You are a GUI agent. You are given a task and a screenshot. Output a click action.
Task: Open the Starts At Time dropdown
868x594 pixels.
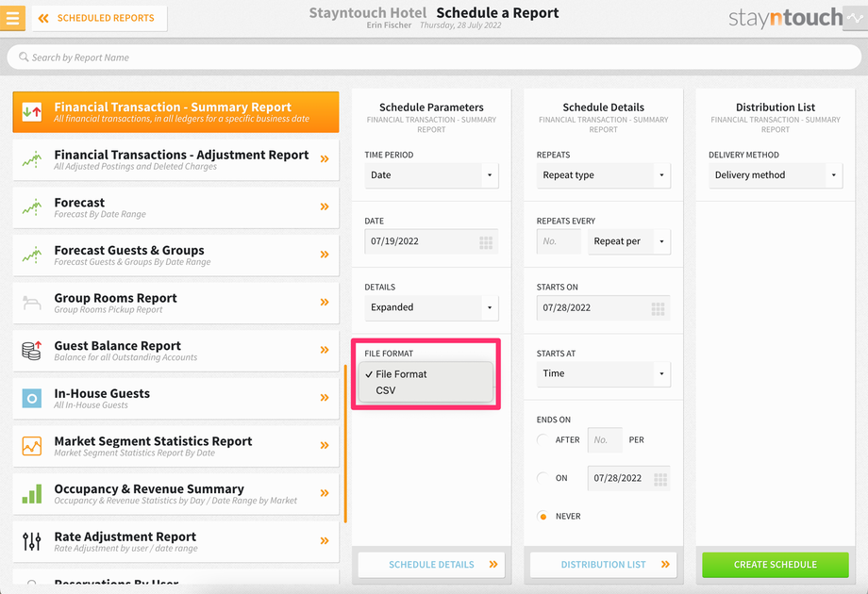604,374
